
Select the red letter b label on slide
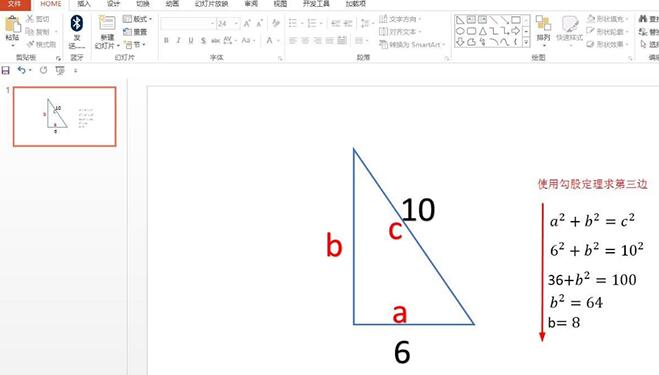click(334, 246)
